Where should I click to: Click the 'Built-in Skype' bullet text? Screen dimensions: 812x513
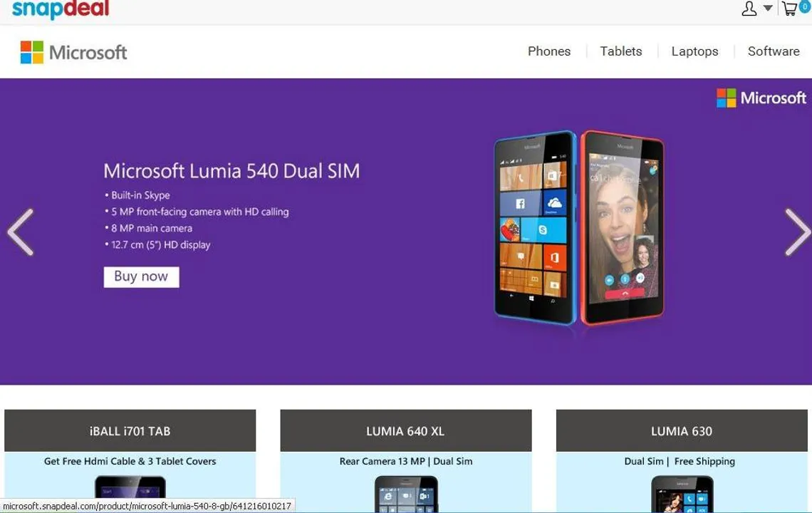pos(140,195)
